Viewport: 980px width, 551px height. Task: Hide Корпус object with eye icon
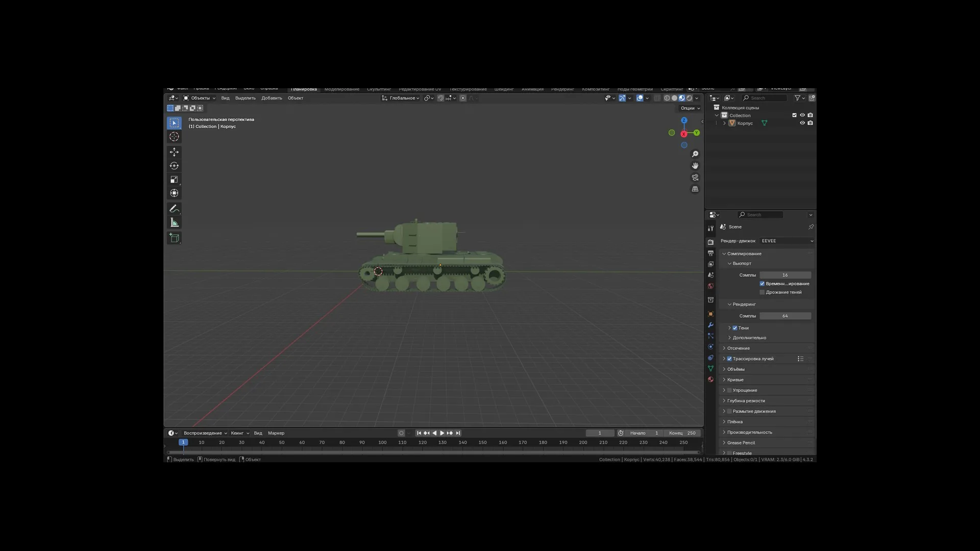(x=802, y=123)
